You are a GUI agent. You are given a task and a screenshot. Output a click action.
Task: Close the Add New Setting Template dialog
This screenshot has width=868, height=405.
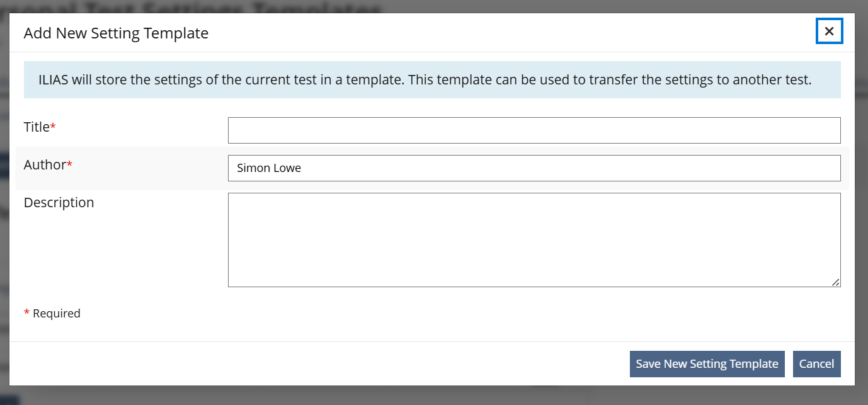pyautogui.click(x=829, y=31)
